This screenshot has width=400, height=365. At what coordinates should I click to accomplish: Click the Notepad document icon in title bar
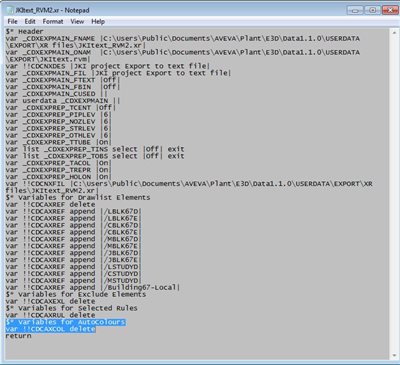[x=10, y=10]
